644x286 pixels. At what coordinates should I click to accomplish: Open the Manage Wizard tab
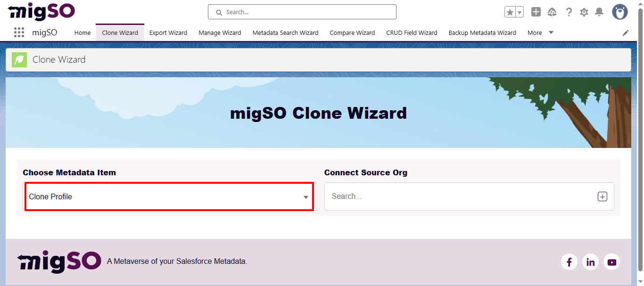click(220, 33)
